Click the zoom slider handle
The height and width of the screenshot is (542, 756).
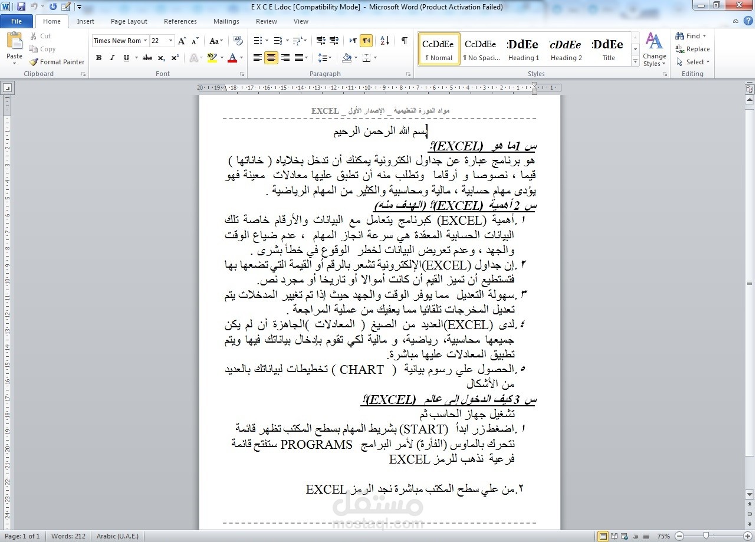[705, 536]
